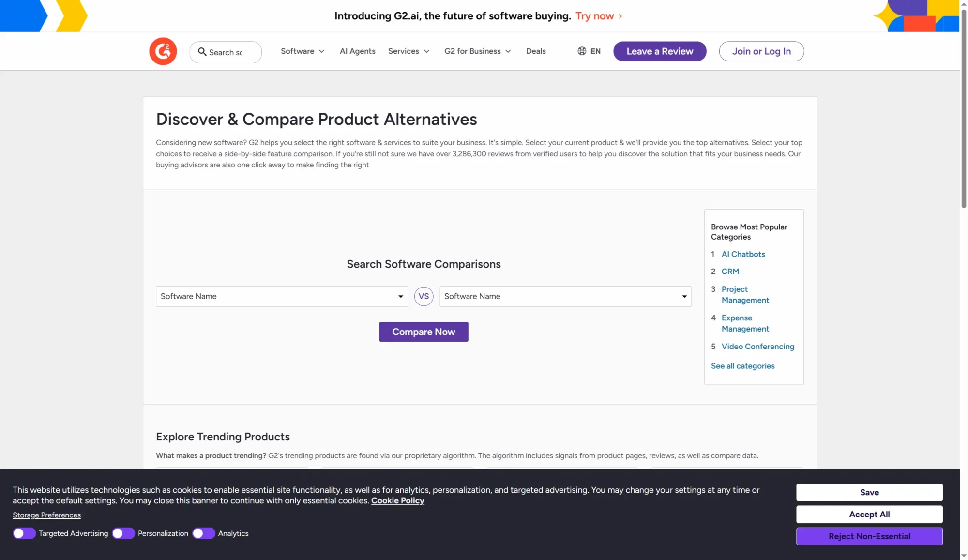The height and width of the screenshot is (560, 968).
Task: Click the Discover & Compare Product Alternatives heading
Action: (317, 119)
